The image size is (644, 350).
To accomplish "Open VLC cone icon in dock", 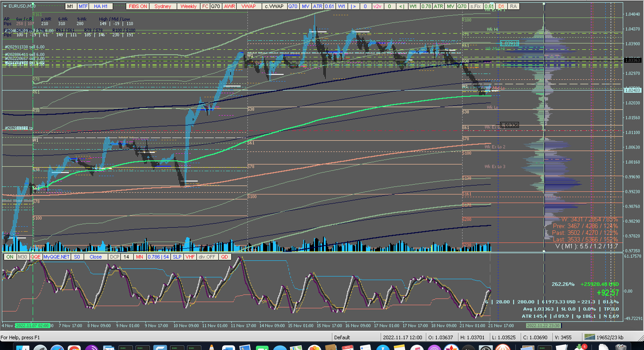I will coord(212,348).
